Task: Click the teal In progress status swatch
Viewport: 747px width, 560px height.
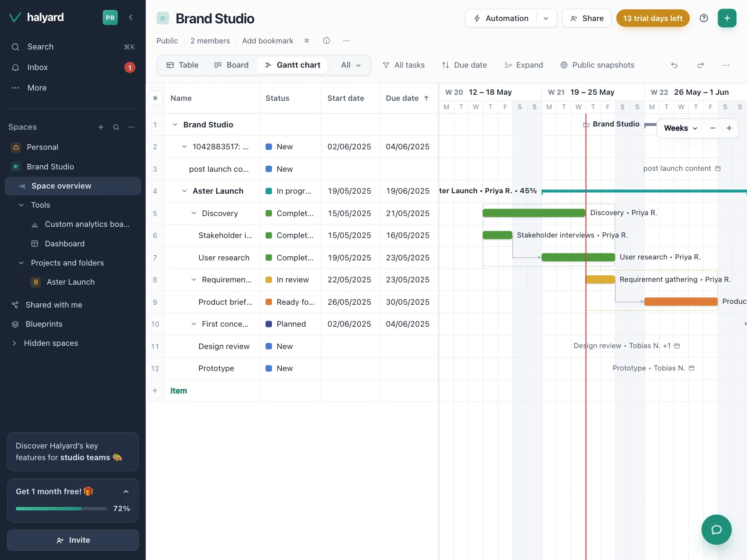Action: [269, 191]
